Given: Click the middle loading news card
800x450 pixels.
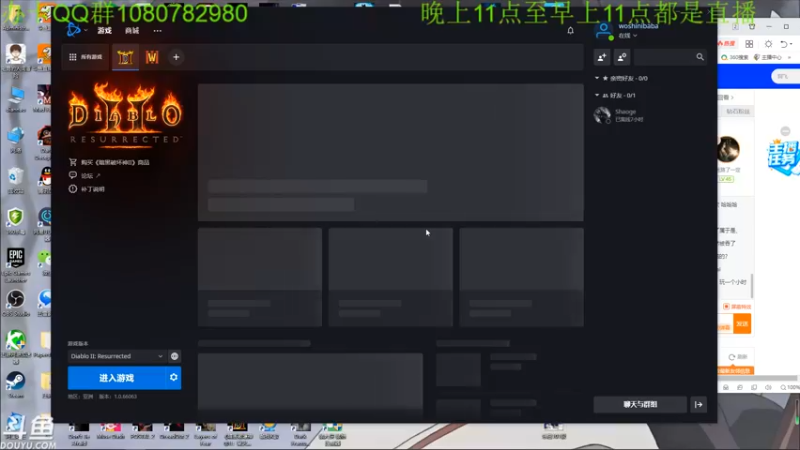Looking at the screenshot, I should [390, 277].
